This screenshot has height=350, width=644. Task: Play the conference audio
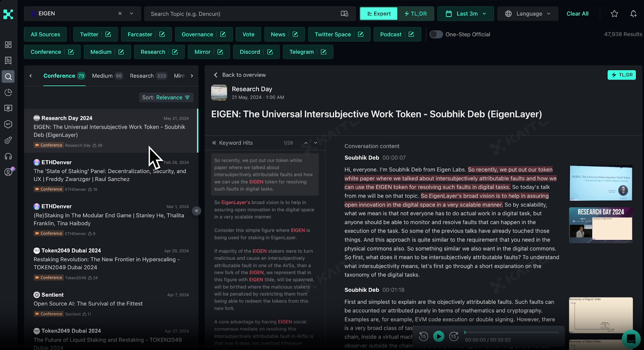439,336
